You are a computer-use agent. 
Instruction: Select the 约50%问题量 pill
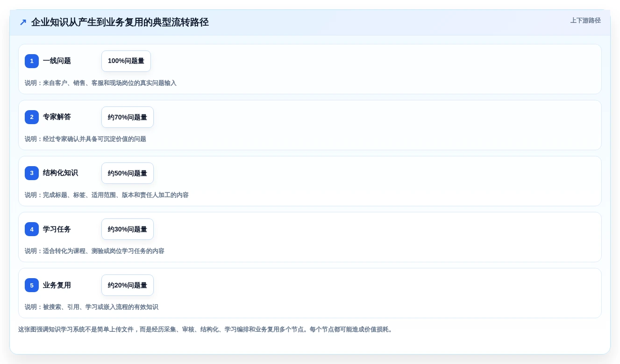pyautogui.click(x=128, y=173)
